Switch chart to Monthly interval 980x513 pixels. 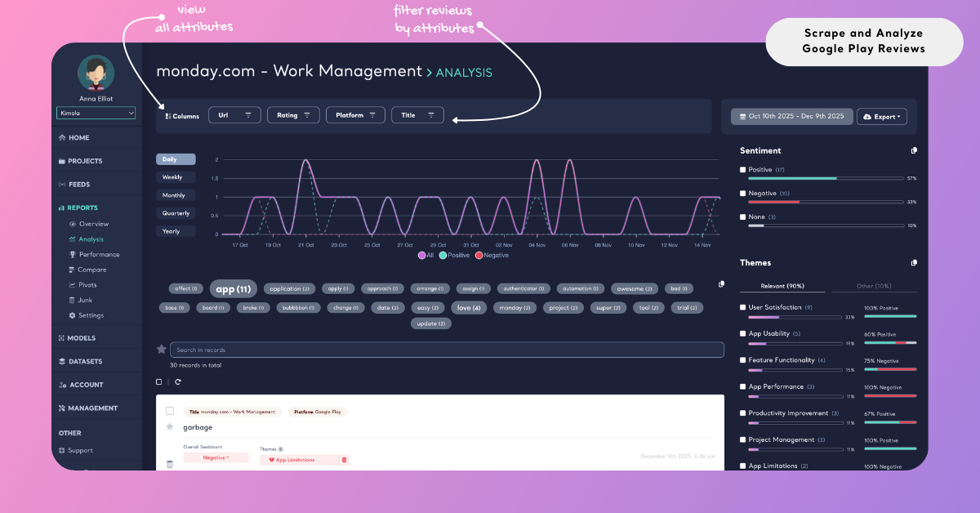(x=176, y=195)
